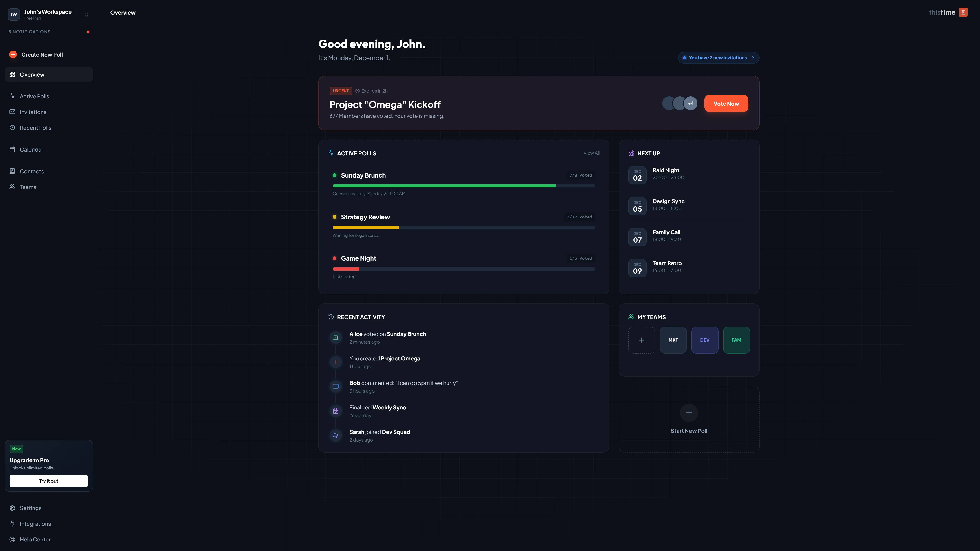Click the Integrations plug icon
The width and height of the screenshot is (980, 551).
click(x=12, y=524)
